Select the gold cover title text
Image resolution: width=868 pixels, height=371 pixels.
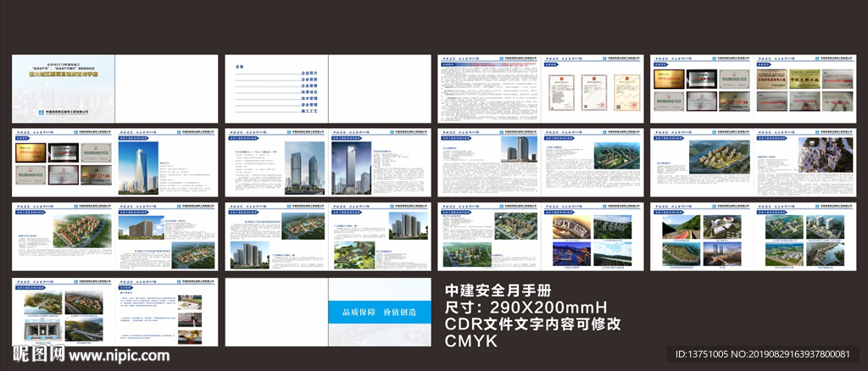click(x=64, y=74)
